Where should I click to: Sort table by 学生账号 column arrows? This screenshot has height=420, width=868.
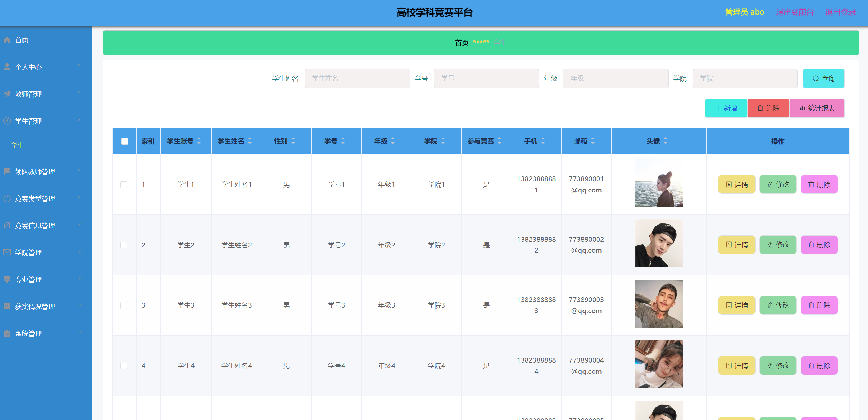(199, 141)
